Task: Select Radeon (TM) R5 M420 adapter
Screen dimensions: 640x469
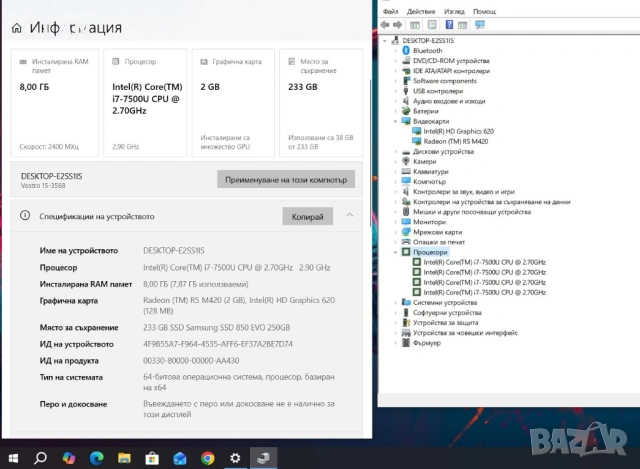Action: [456, 141]
